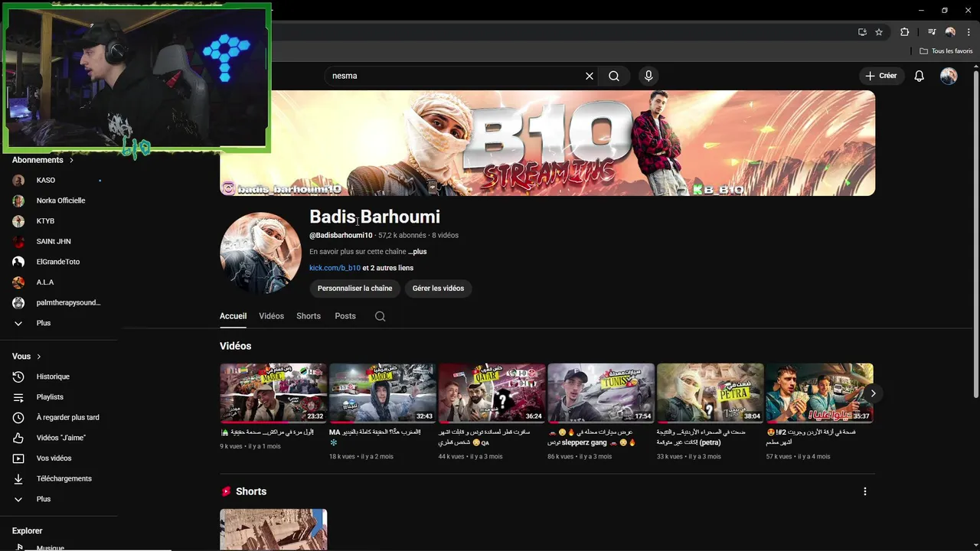Screen dimensions: 980x551
Task: Expand the Vous section chevron
Action: coord(39,357)
